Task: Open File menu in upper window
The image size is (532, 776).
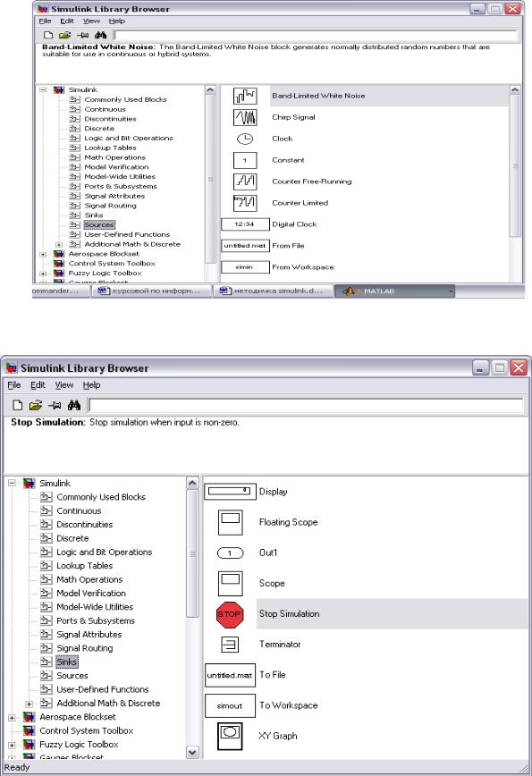Action: pos(45,21)
